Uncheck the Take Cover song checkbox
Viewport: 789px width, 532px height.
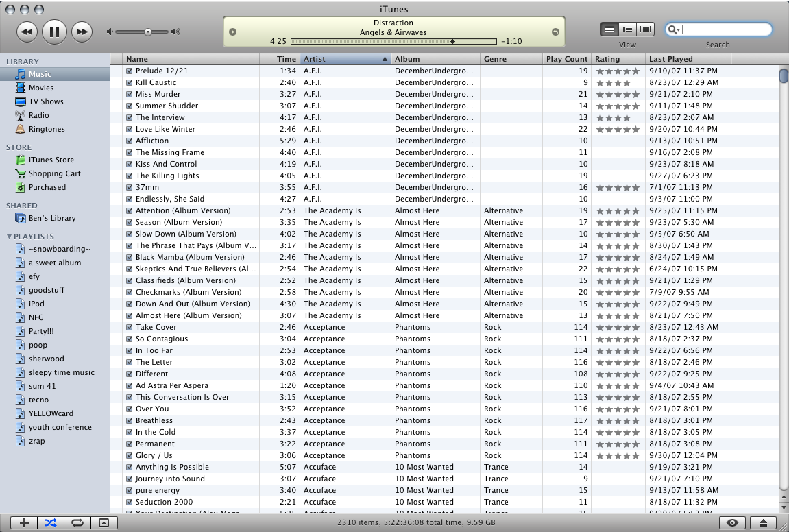click(x=130, y=327)
